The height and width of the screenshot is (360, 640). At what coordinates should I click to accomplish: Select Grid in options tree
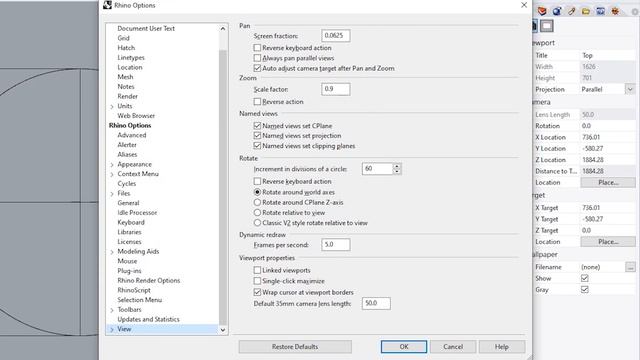coord(123,38)
